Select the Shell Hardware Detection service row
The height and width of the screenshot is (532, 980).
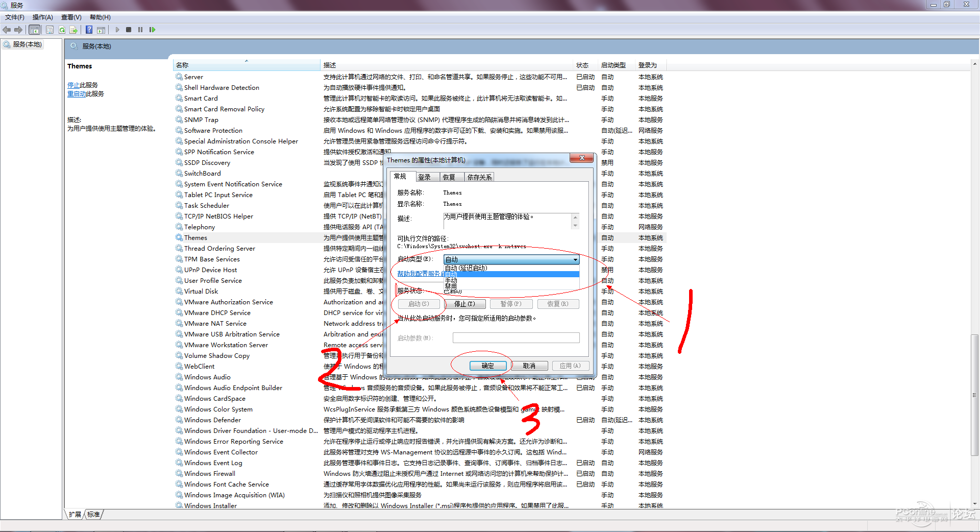[x=420, y=87]
